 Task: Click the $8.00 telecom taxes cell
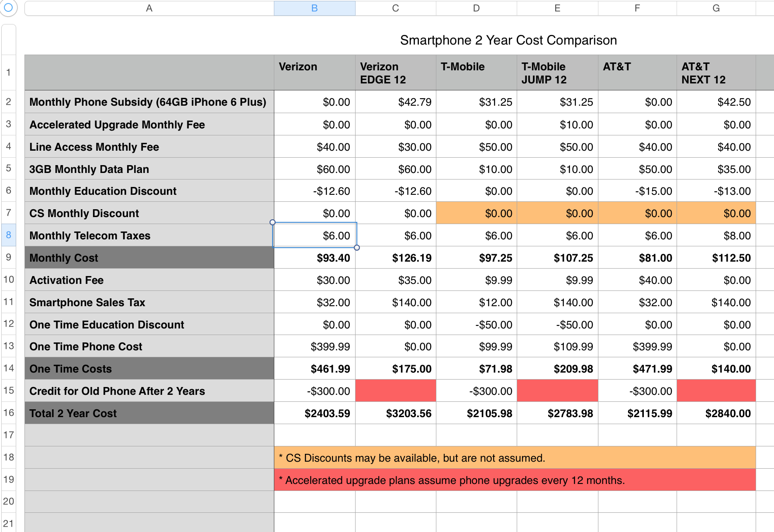(x=716, y=235)
